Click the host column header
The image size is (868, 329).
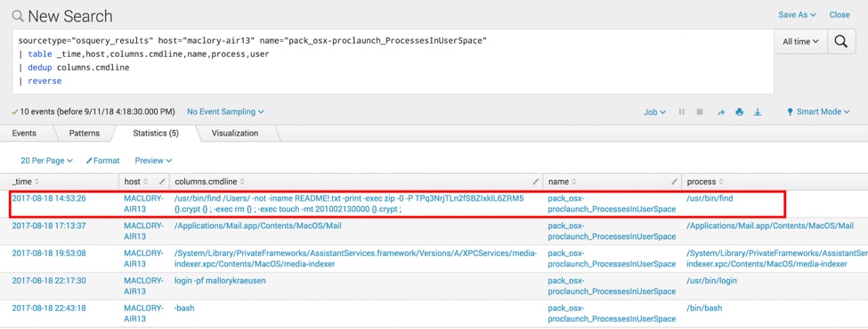tap(135, 181)
